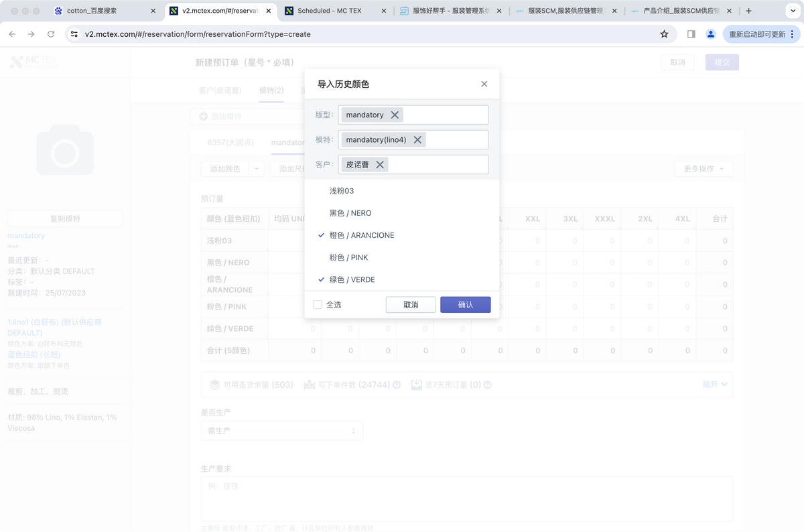Select the 浅粉03 color option
The width and height of the screenshot is (804, 532).
pos(402,191)
